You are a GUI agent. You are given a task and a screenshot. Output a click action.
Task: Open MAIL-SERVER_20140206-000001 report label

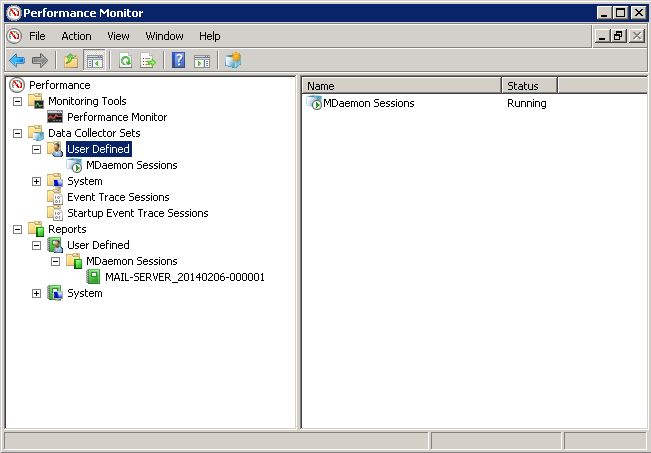click(x=185, y=277)
